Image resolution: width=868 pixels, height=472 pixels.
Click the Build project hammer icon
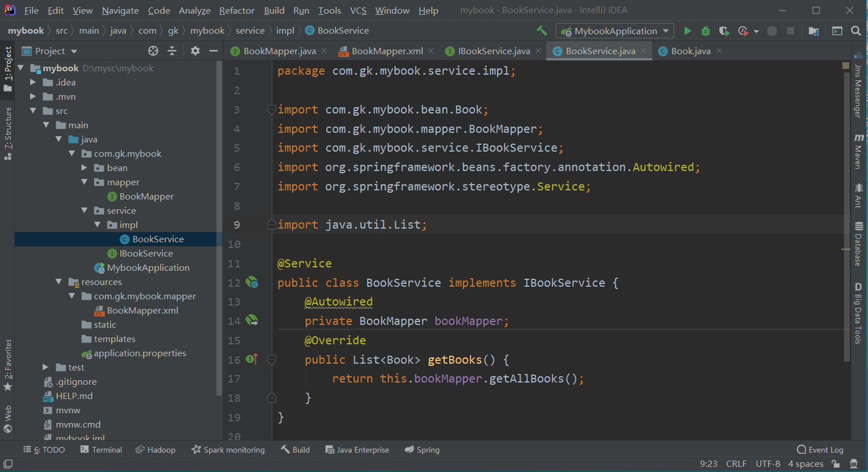point(542,31)
